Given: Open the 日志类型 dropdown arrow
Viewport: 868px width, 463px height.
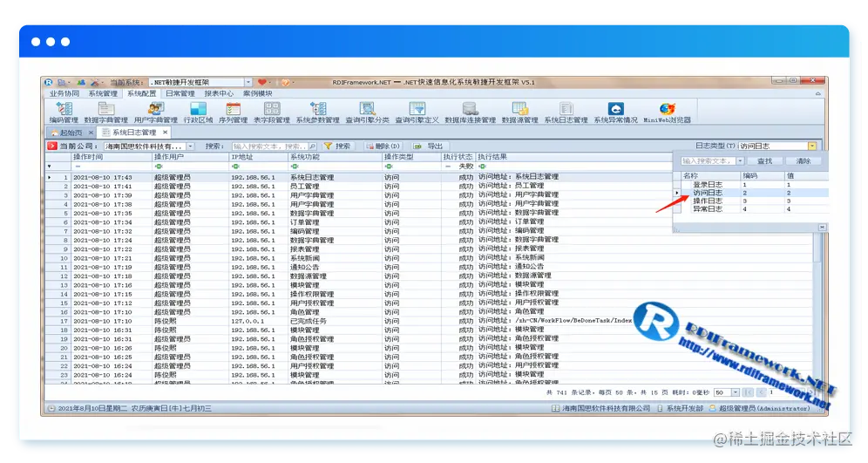Looking at the screenshot, I should [x=812, y=146].
